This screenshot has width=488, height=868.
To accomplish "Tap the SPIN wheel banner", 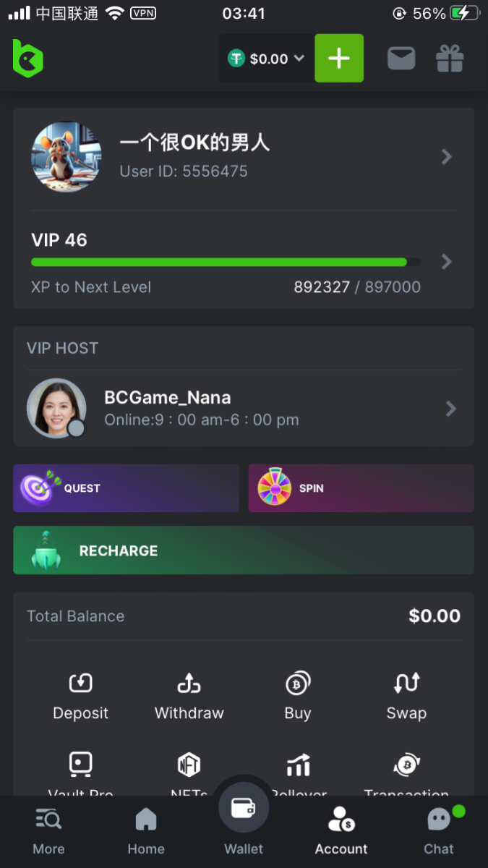I will (361, 488).
